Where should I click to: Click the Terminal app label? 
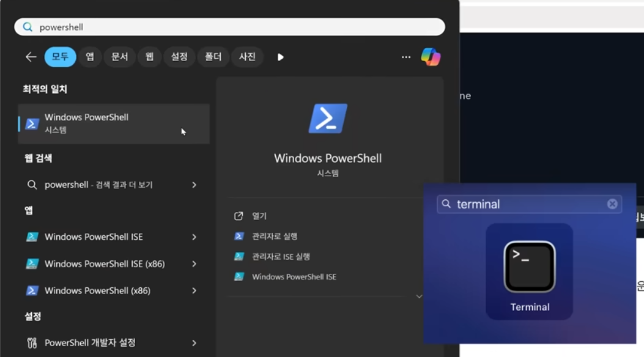[x=530, y=307]
